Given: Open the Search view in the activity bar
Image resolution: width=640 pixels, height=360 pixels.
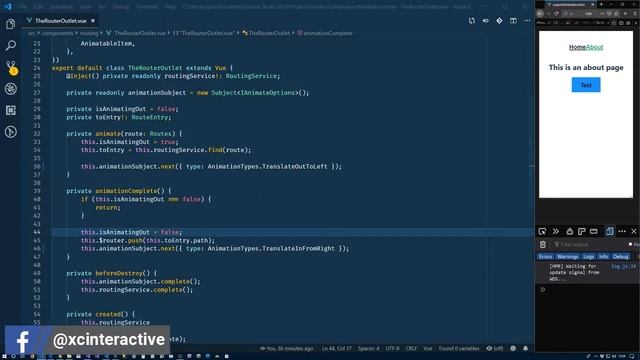Looking at the screenshot, I should 11,45.
